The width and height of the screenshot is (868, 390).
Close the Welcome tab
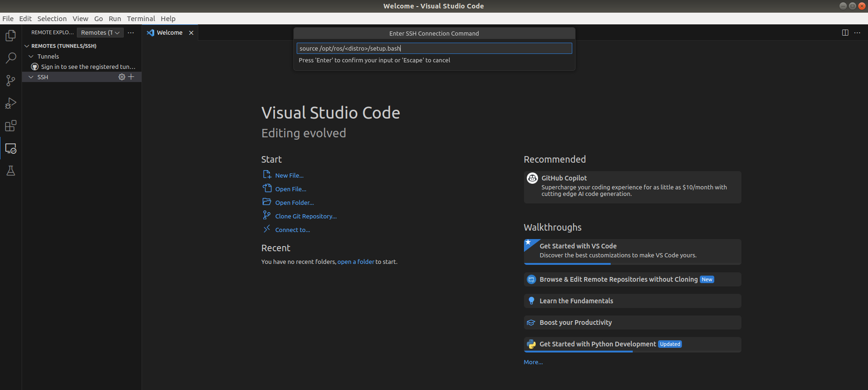191,33
